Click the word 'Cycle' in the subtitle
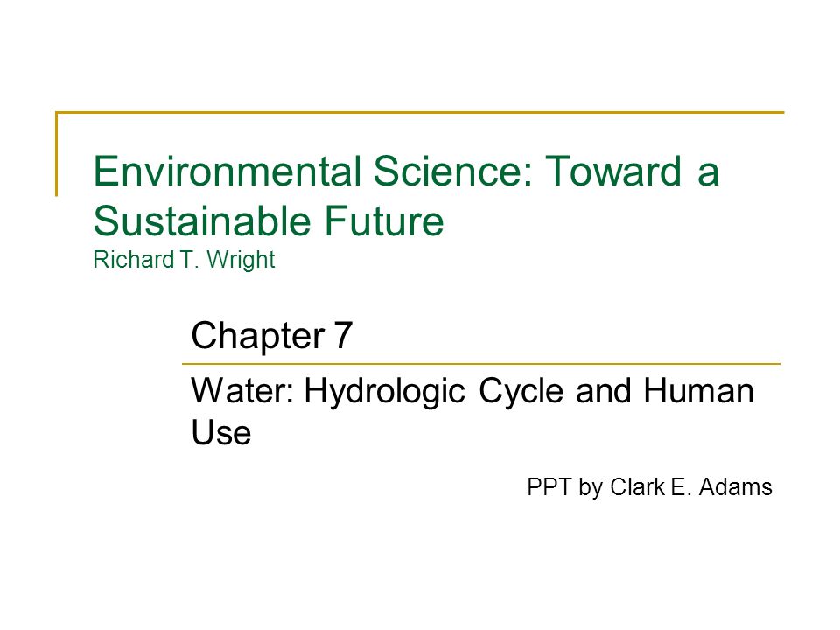The width and height of the screenshot is (840, 630). 521,391
